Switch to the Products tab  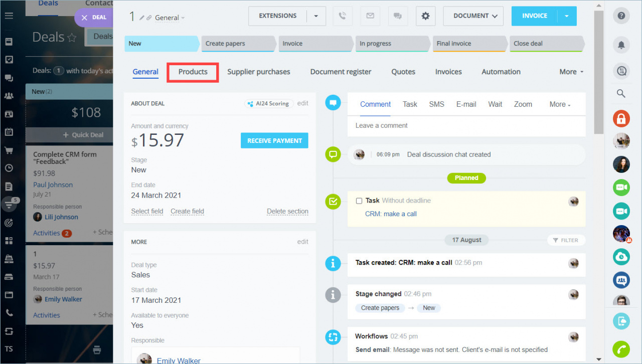[x=193, y=72]
